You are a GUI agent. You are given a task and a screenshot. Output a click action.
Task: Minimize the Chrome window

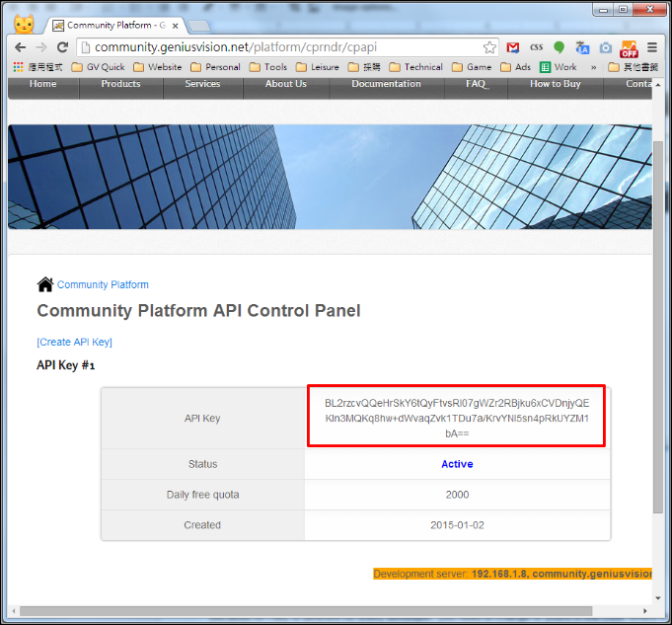pyautogui.click(x=604, y=9)
